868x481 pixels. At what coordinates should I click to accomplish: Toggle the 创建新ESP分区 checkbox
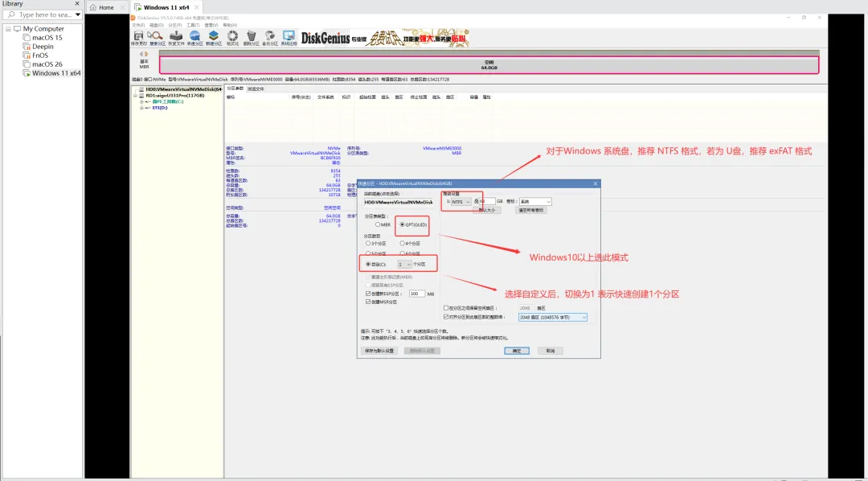click(x=368, y=294)
